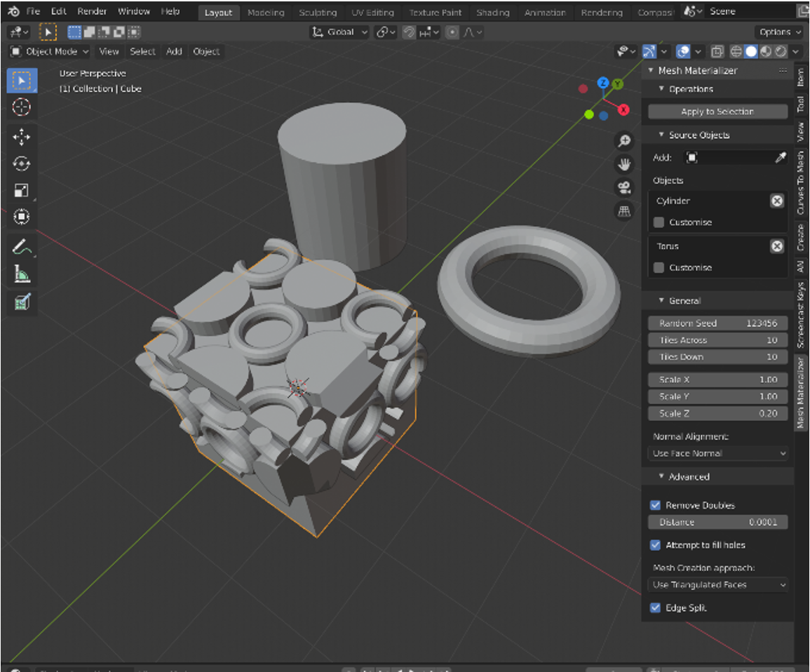Click the Apply to Selection button

(717, 112)
